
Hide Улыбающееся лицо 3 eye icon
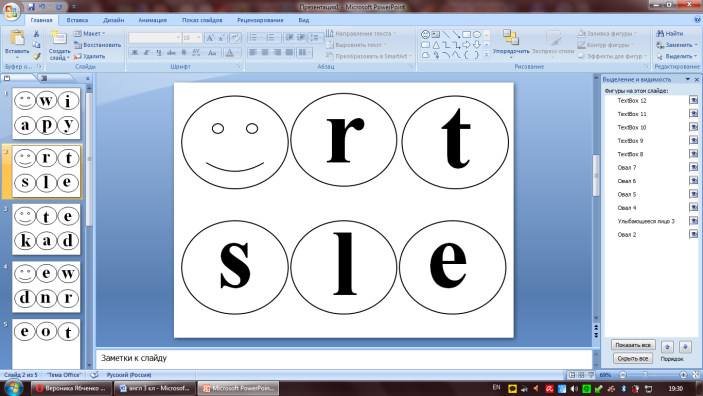(x=693, y=221)
